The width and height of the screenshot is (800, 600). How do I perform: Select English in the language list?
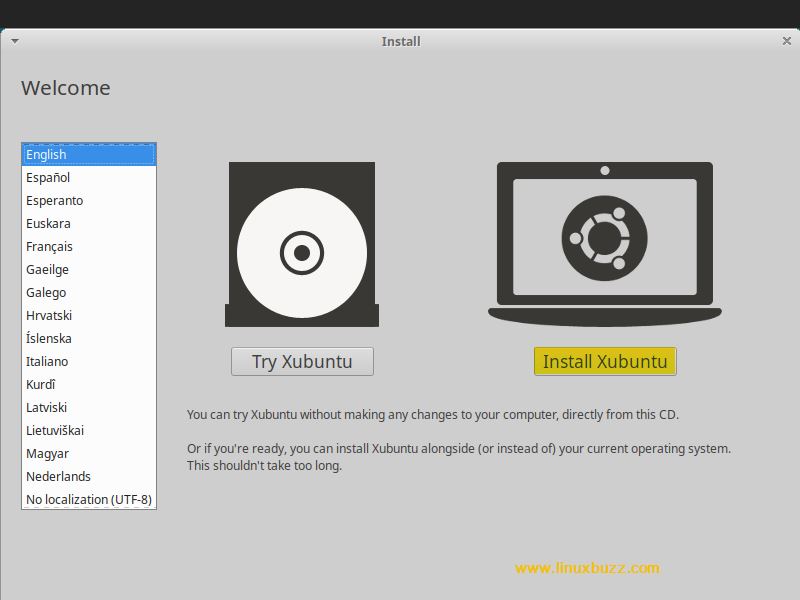click(89, 155)
